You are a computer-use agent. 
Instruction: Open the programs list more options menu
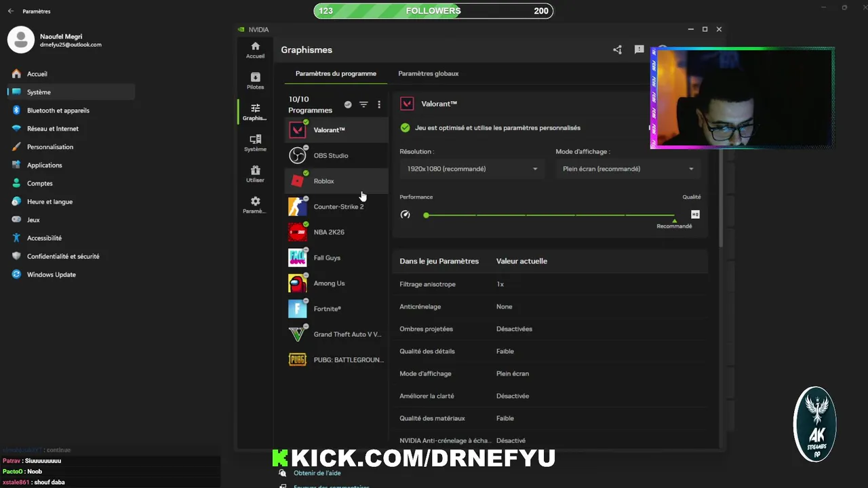click(x=379, y=104)
